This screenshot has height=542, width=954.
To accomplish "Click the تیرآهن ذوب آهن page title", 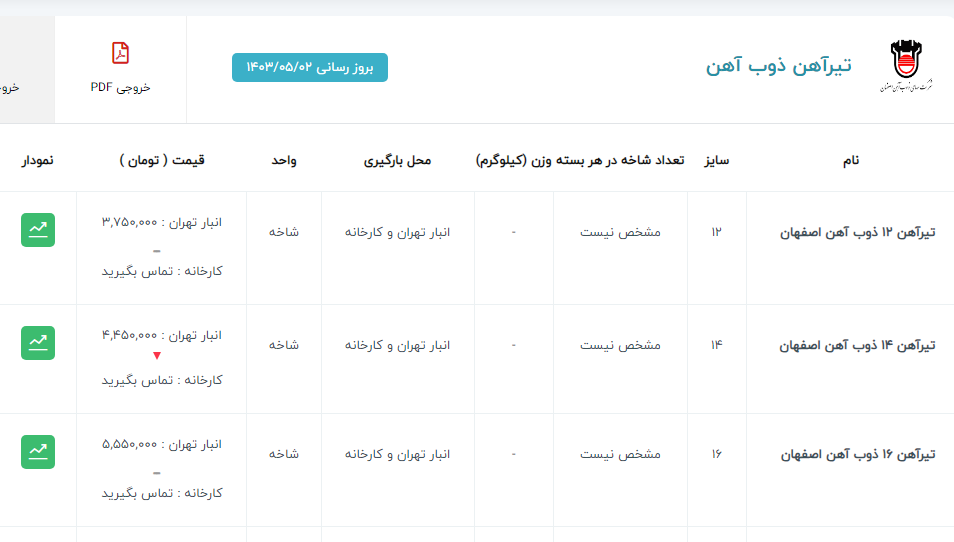I will tap(779, 66).
